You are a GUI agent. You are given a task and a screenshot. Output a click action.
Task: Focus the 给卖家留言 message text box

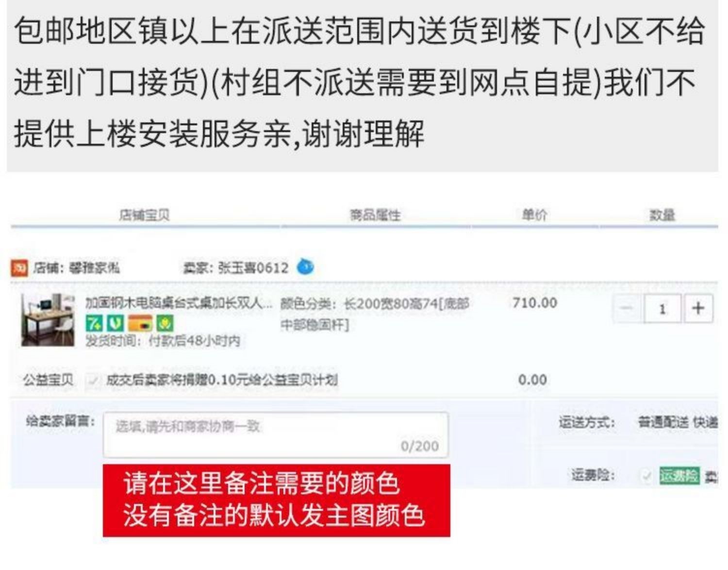(x=276, y=435)
